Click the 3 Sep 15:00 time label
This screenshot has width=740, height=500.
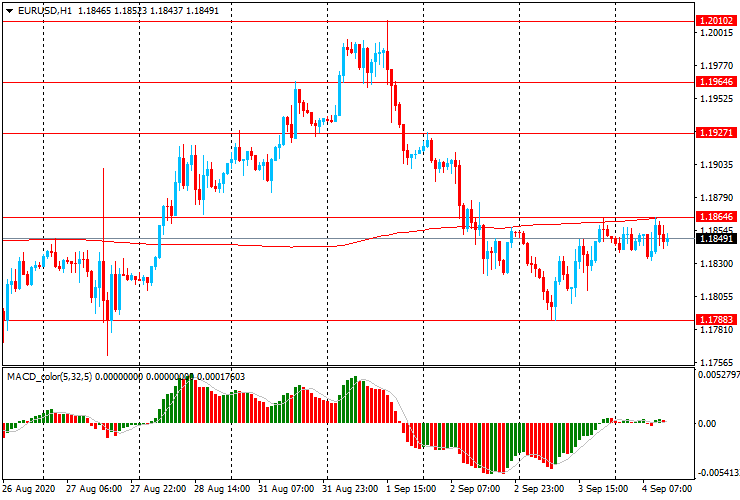pyautogui.click(x=603, y=489)
